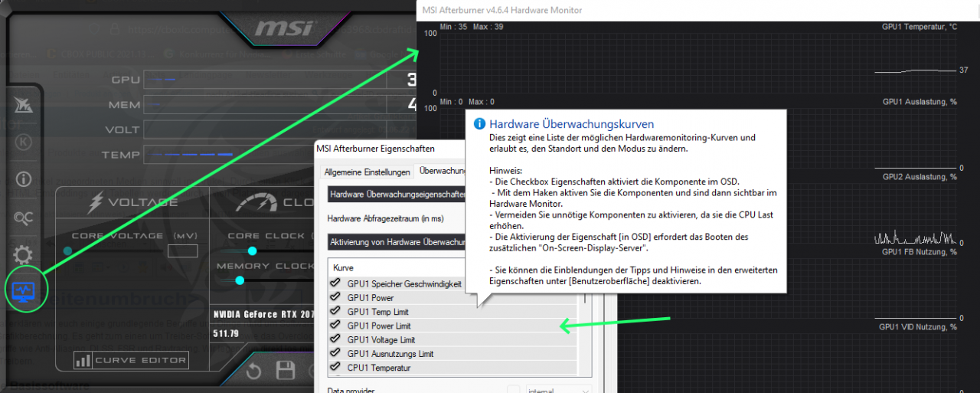Click the VOLT gauge row
980x393 pixels.
click(264, 129)
